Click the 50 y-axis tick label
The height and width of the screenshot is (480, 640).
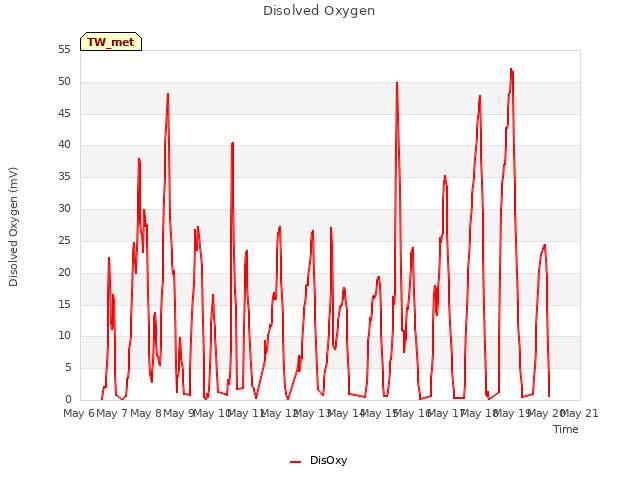[64, 82]
